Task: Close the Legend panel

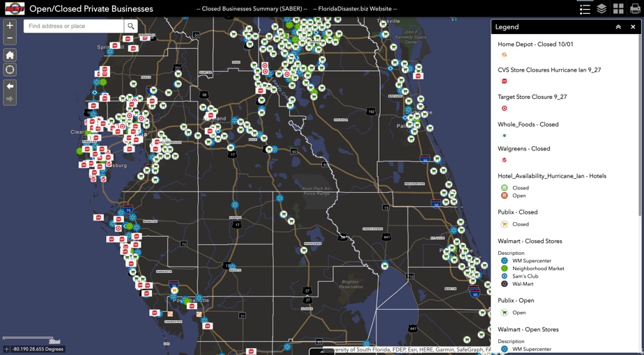Action: [633, 27]
